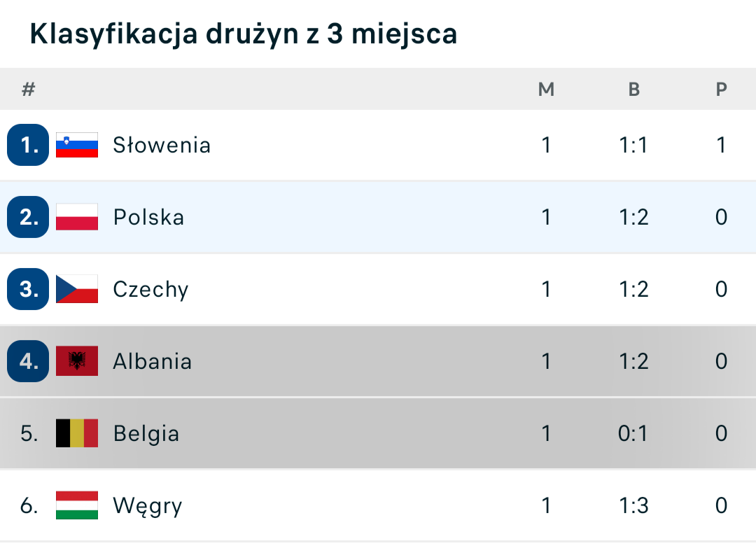Click the P column header
The width and height of the screenshot is (756, 553).
pos(721,89)
